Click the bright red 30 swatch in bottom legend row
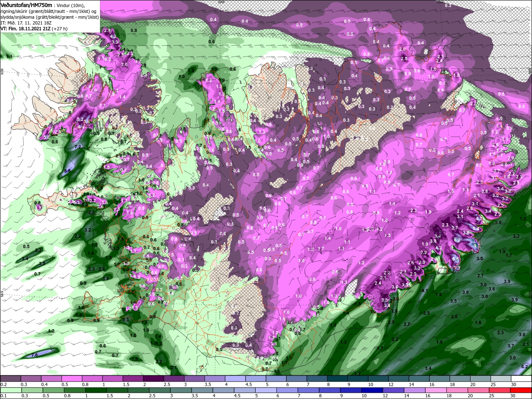The height and width of the screenshot is (399, 532). tap(521, 390)
